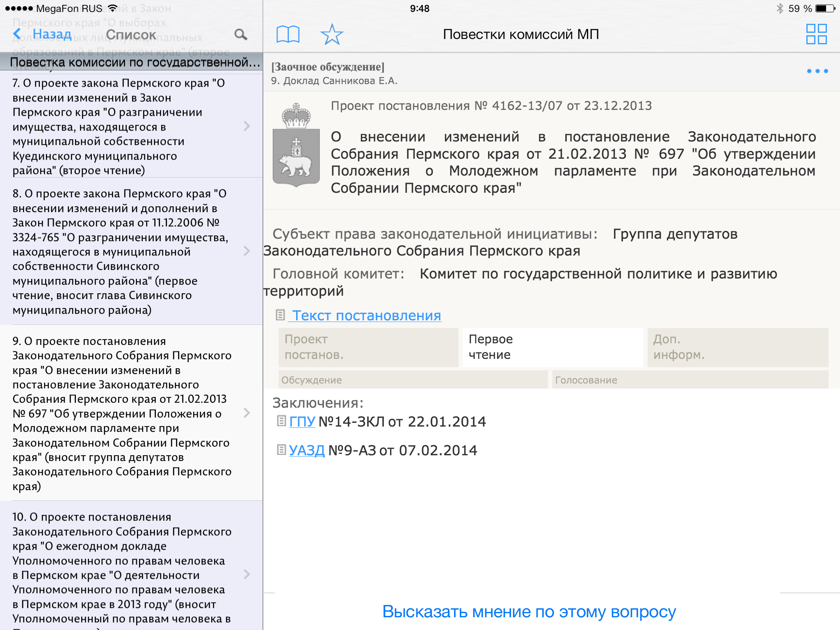Click the document icon beside Текст постановления
Viewport: 840px width, 630px height.
pyautogui.click(x=280, y=315)
